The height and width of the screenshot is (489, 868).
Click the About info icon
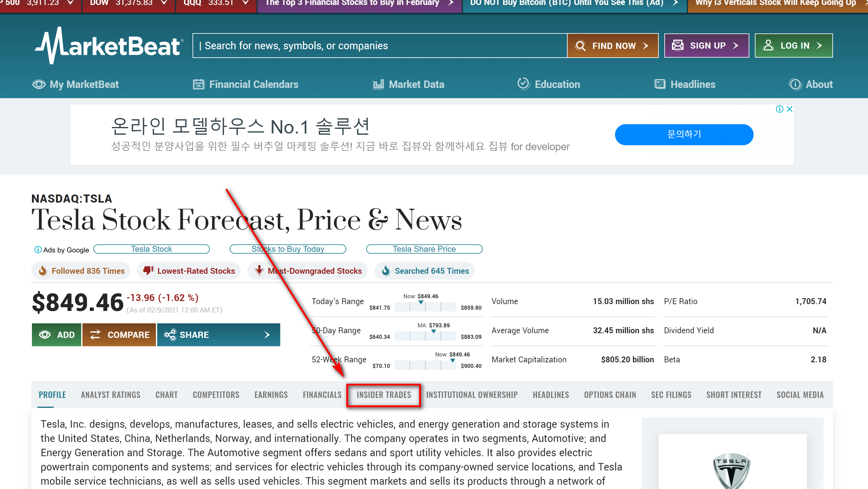[795, 84]
